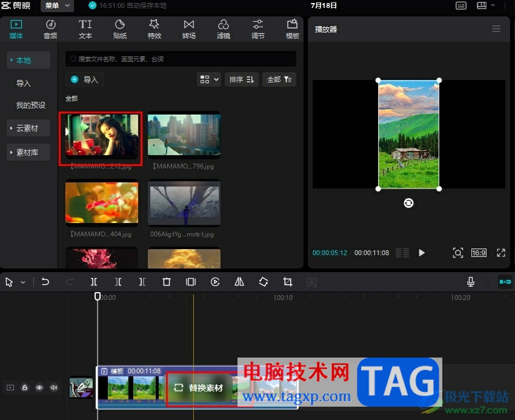Viewport: 515px width, 420px height.
Task: Switch to the 音频 audio tab
Action: click(x=50, y=29)
